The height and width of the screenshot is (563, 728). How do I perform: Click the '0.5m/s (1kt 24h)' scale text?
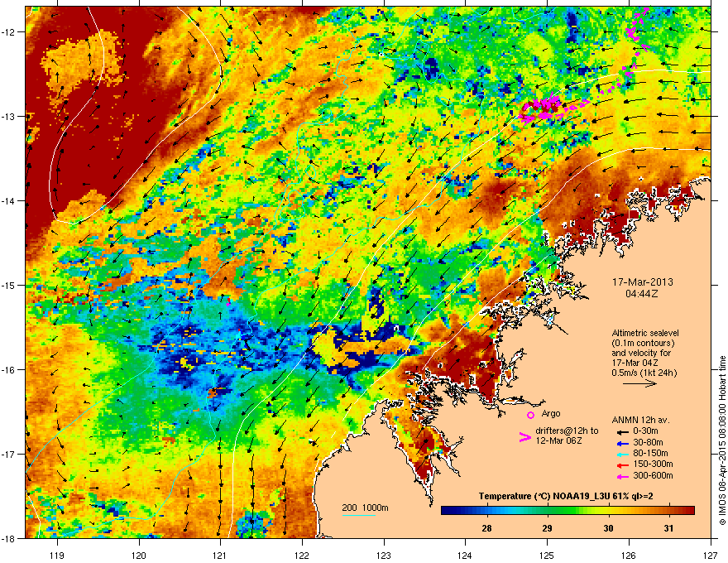pyautogui.click(x=644, y=373)
